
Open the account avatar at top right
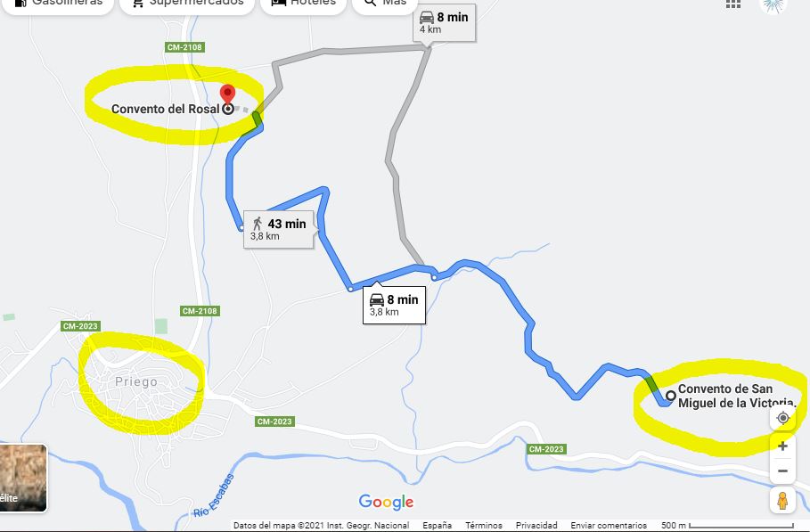[x=773, y=5]
